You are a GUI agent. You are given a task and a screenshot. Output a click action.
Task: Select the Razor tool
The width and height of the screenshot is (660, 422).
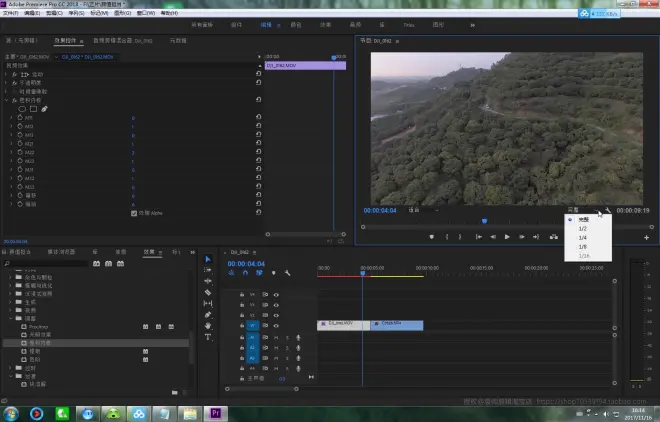click(x=208, y=292)
